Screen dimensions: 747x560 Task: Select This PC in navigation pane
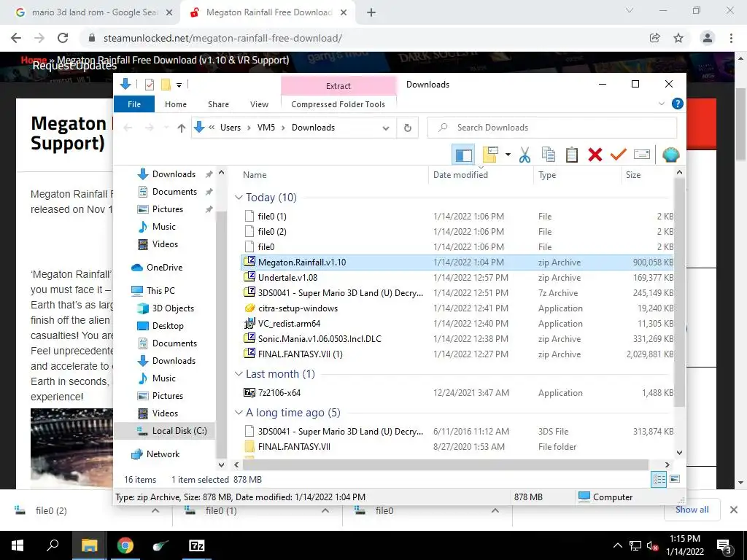point(160,290)
